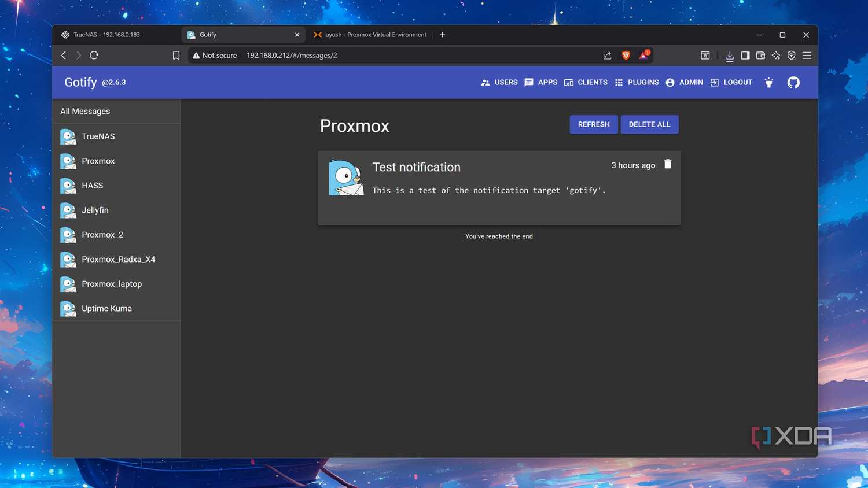Bookmark this page with the bookmark icon
Viewport: 868px width, 488px height.
click(x=176, y=56)
